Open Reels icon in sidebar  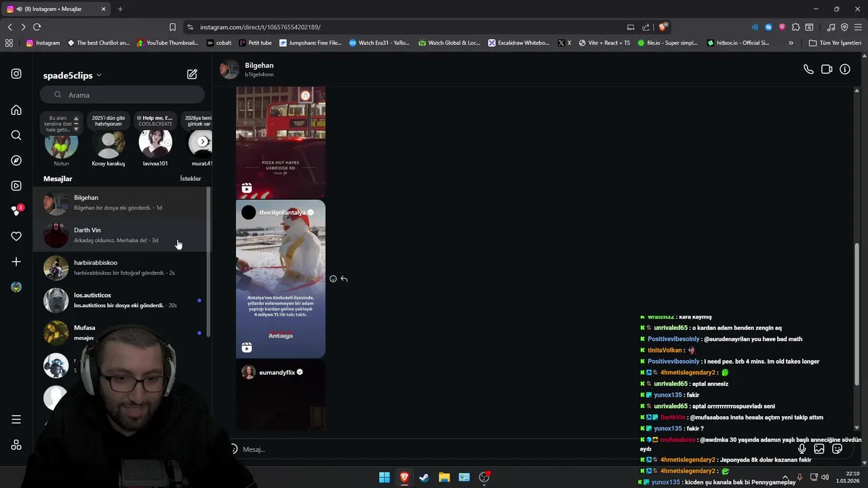16,186
